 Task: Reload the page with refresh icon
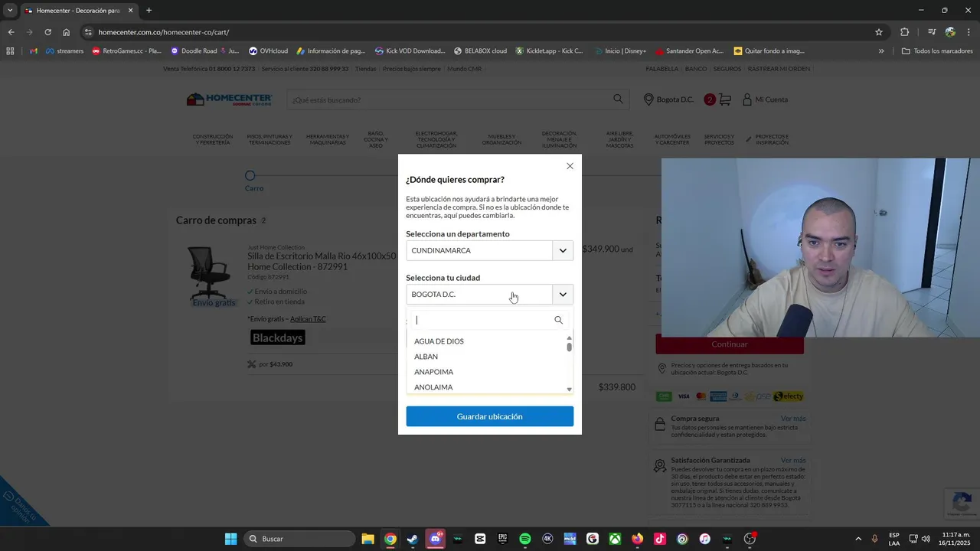(x=47, y=32)
